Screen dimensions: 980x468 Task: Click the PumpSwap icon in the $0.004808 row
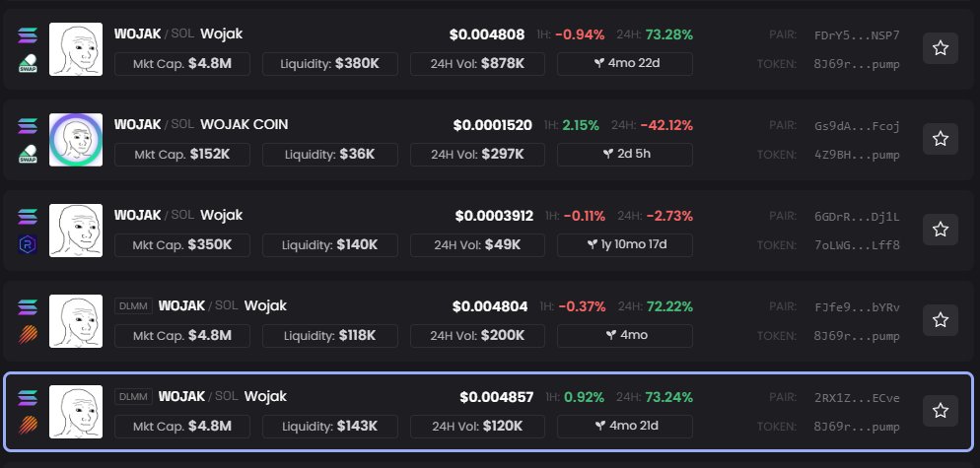pos(28,64)
